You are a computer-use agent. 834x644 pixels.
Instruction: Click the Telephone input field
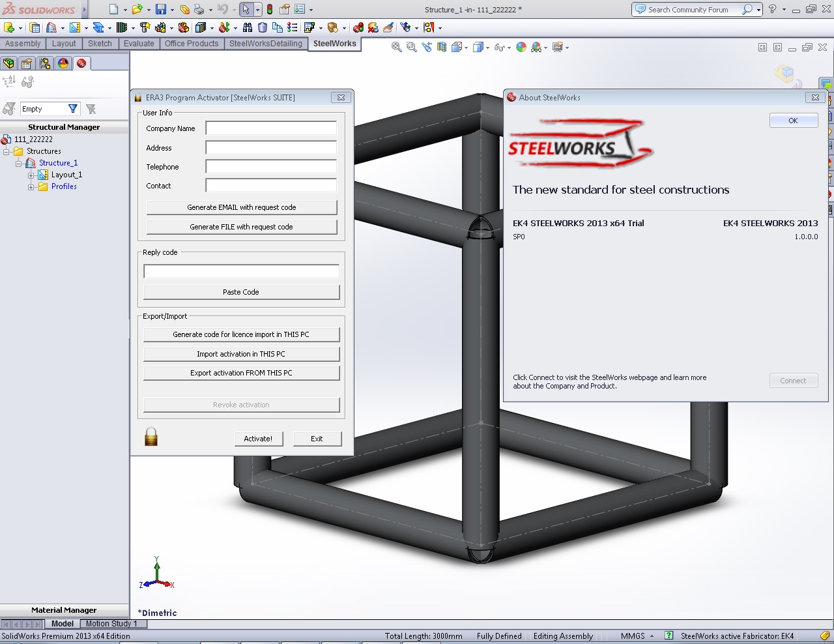(271, 167)
